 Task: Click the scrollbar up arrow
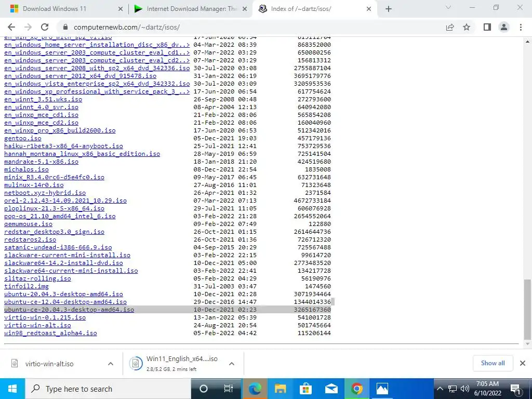pos(527,42)
